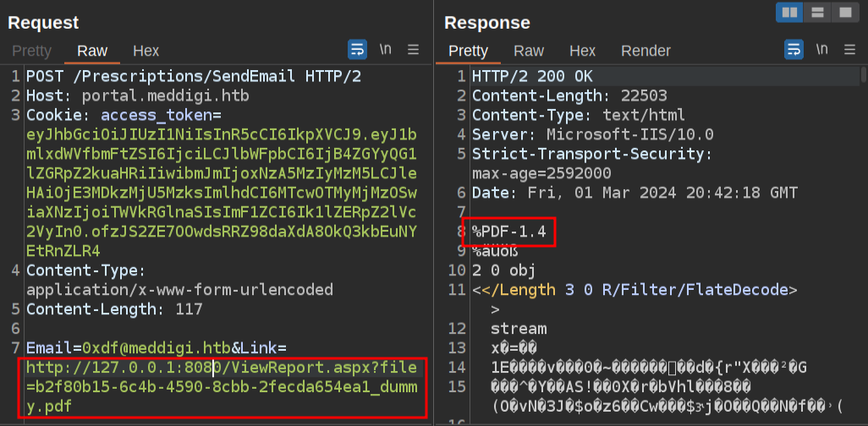
Task: Click the %PDF-1.4 line in the response
Action: (510, 231)
